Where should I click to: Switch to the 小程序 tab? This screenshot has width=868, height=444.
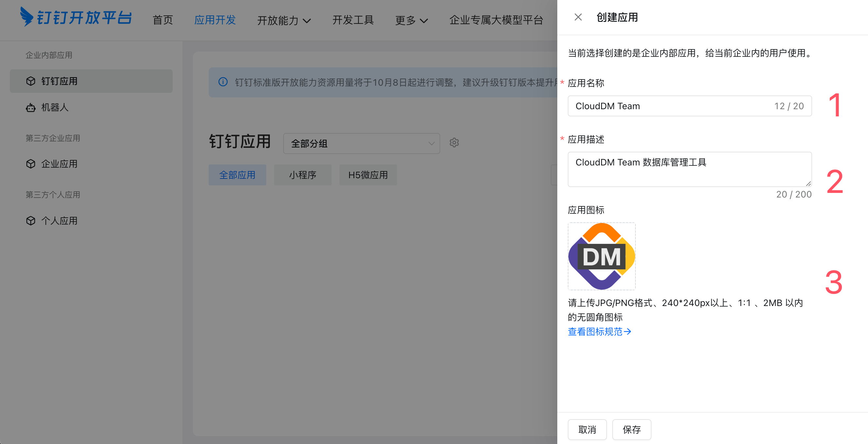pyautogui.click(x=302, y=175)
